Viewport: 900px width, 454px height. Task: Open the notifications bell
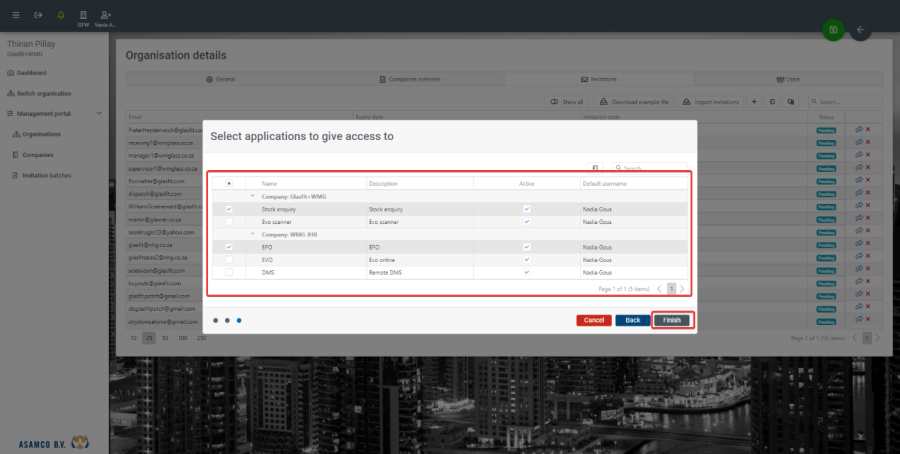61,15
